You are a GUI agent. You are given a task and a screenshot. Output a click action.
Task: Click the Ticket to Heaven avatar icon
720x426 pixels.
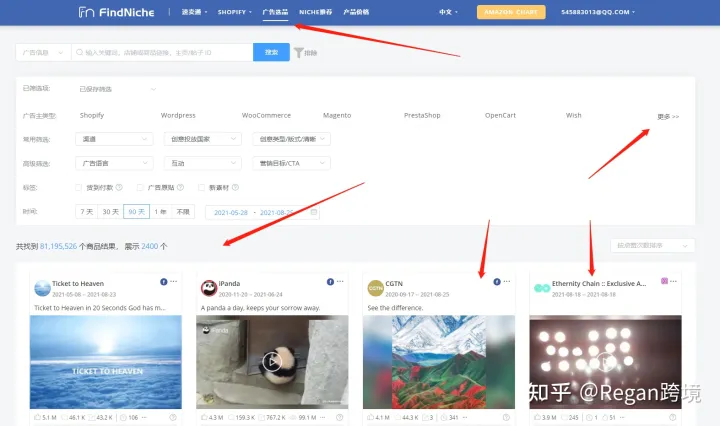pyautogui.click(x=42, y=288)
